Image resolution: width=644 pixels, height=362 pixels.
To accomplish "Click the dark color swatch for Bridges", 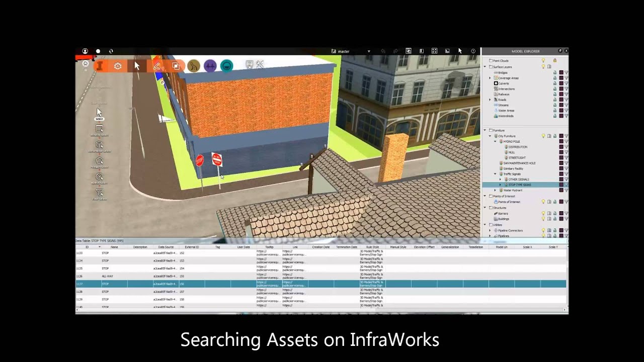I will (561, 73).
